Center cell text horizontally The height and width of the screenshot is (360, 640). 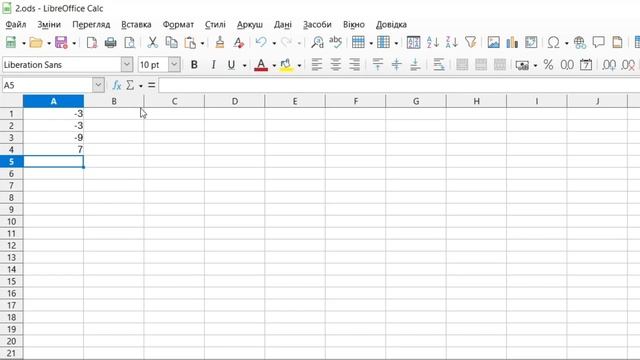(336, 64)
